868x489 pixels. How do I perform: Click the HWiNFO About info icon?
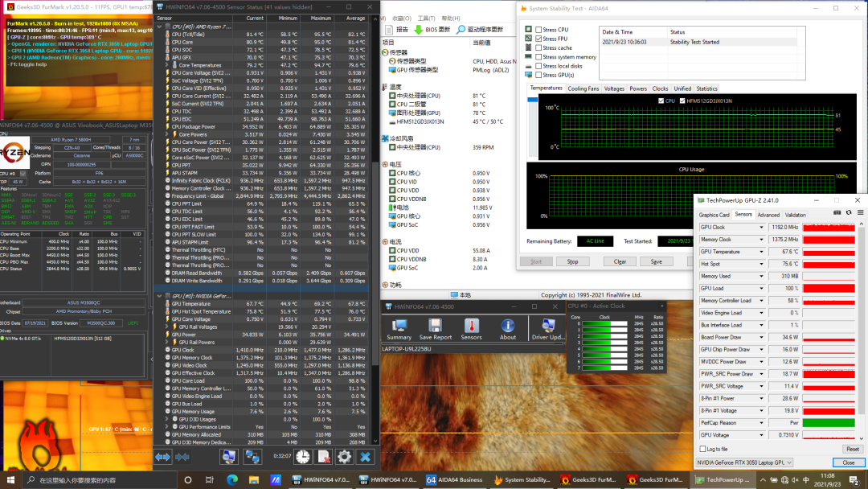508,326
